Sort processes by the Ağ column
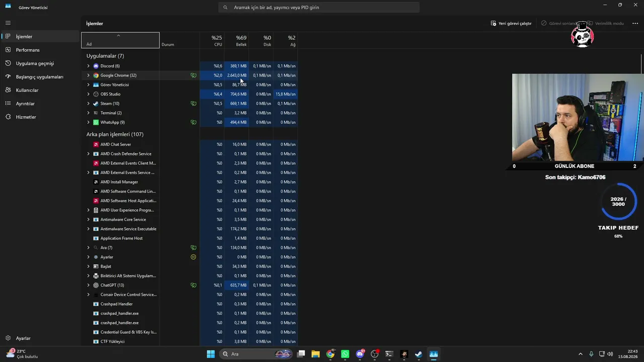The image size is (644, 362). (x=286, y=40)
